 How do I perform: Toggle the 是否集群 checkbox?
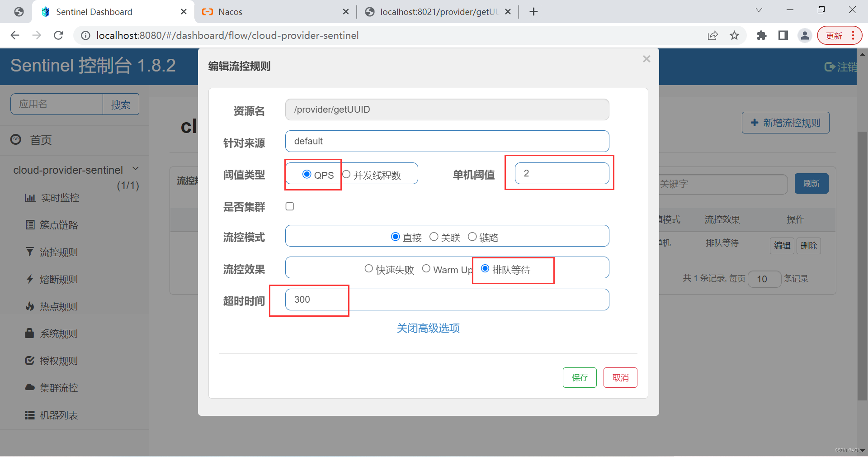pyautogui.click(x=290, y=206)
